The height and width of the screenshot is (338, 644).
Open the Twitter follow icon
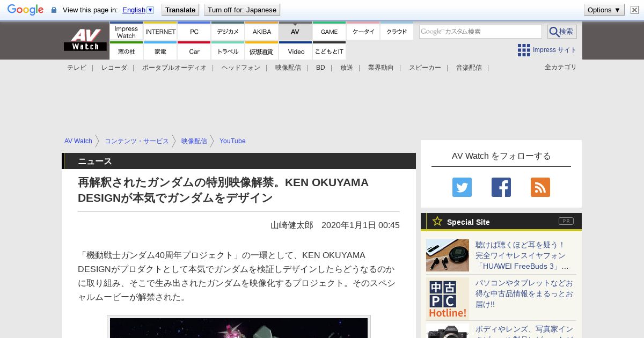(462, 187)
